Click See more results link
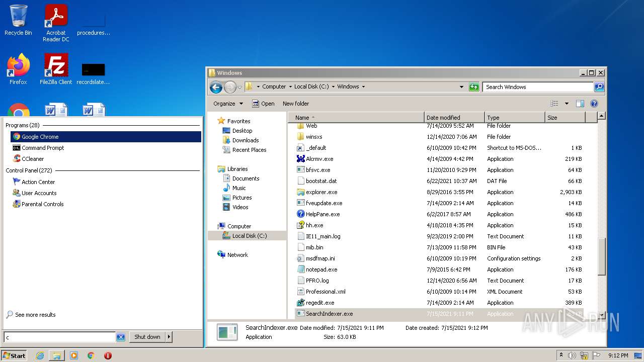 click(35, 315)
